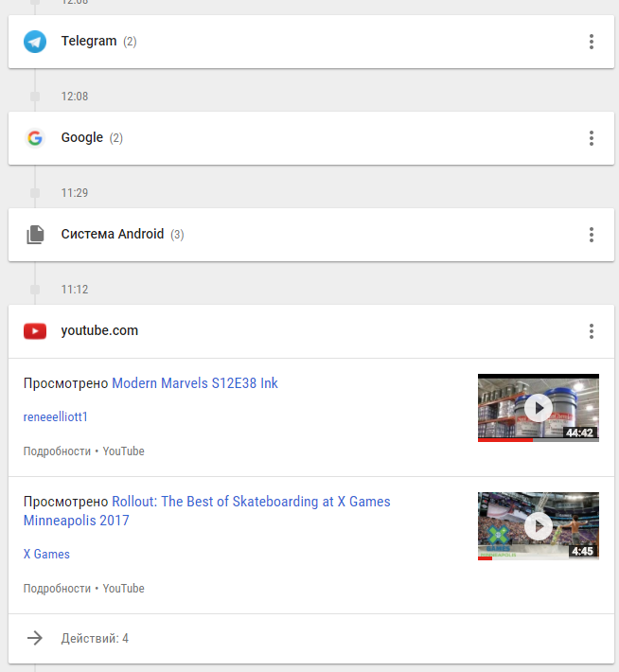Open three-dot menu for Google card
Screen dimensions: 619x672
coord(592,138)
